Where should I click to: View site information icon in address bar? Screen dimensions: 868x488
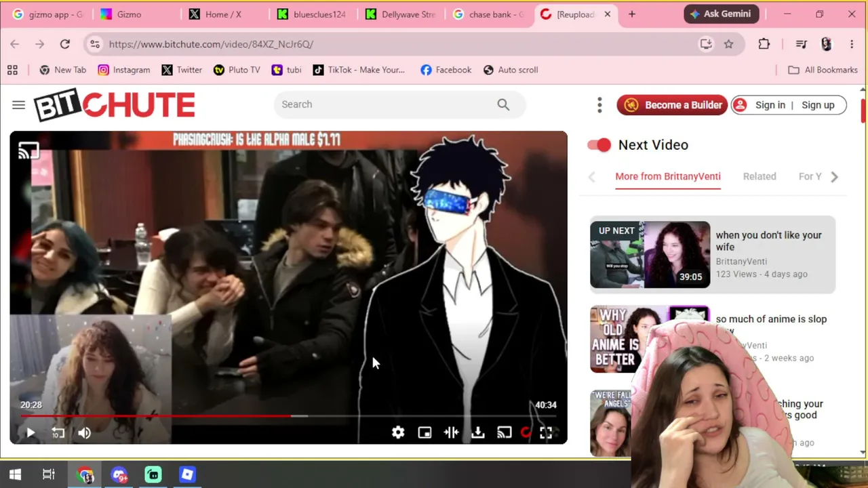tap(95, 44)
